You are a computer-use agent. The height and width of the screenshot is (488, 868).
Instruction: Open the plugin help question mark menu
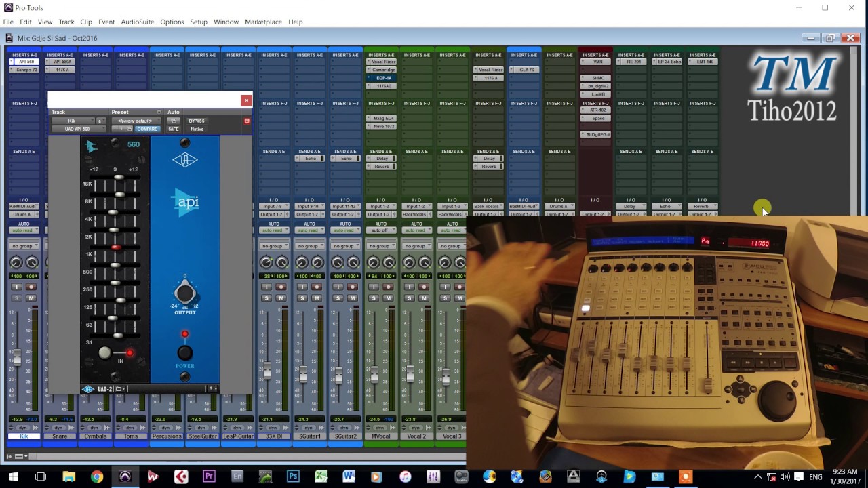212,389
